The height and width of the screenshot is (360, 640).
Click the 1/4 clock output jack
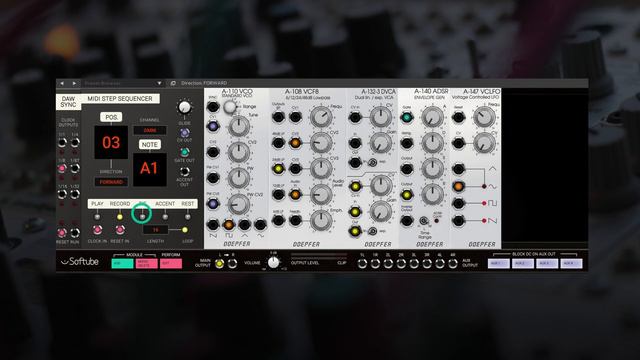point(75,142)
